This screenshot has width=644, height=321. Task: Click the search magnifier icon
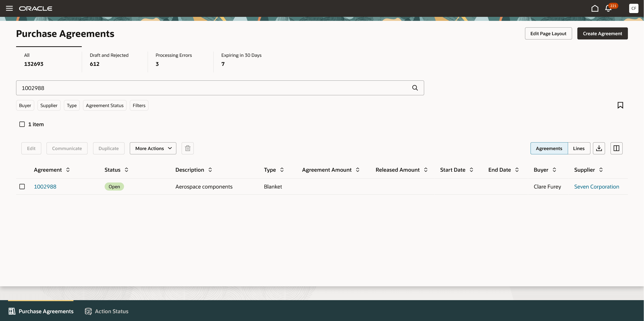click(x=415, y=88)
